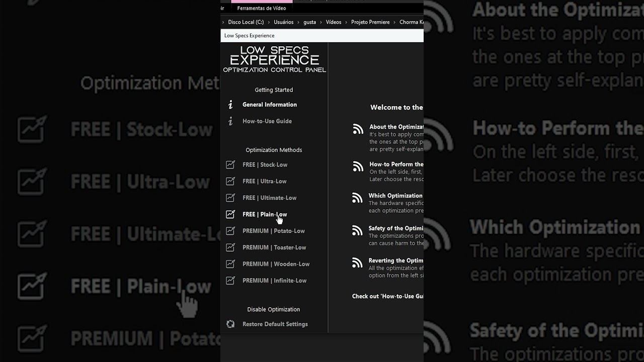
Task: Select the FREE | Ultimate-Low label in the sidebar
Action: coord(270,198)
